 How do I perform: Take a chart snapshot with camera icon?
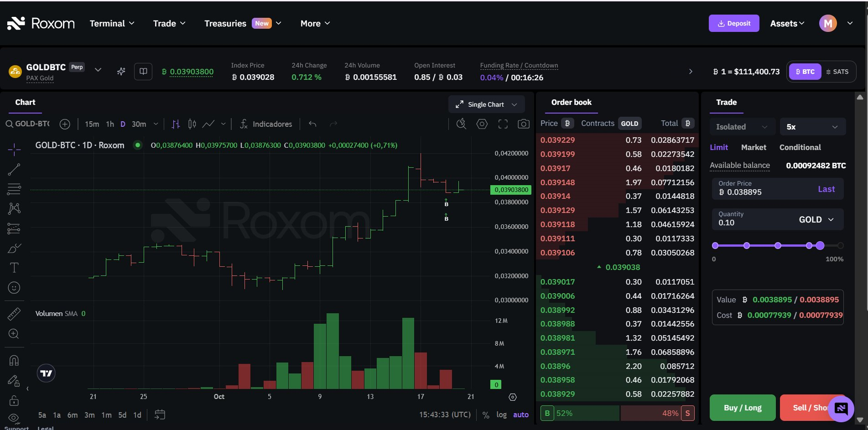[x=524, y=124]
